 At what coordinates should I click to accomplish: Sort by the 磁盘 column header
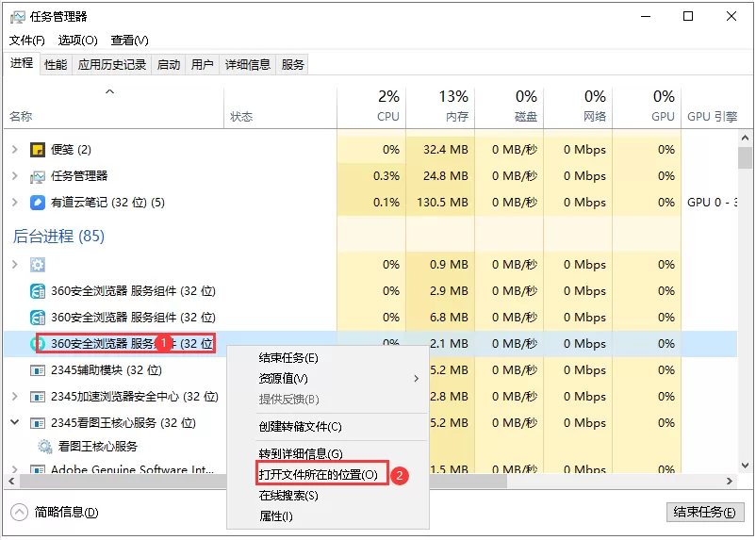tap(509, 107)
